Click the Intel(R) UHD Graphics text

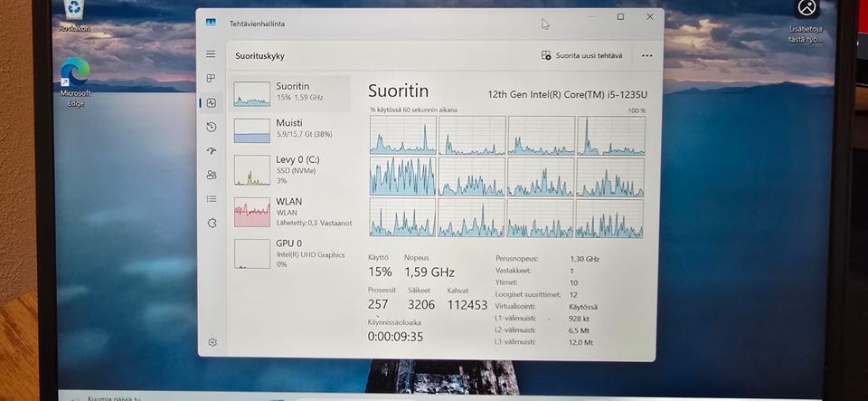pyautogui.click(x=310, y=255)
